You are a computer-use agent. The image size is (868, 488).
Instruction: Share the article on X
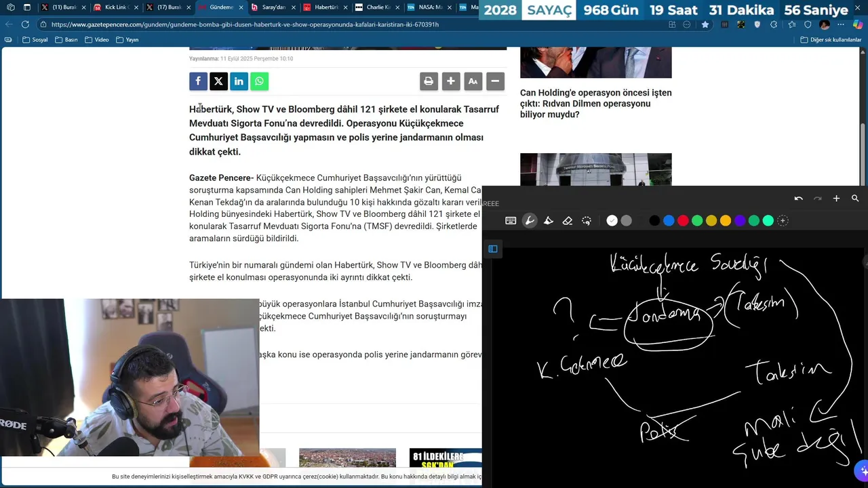tap(218, 81)
